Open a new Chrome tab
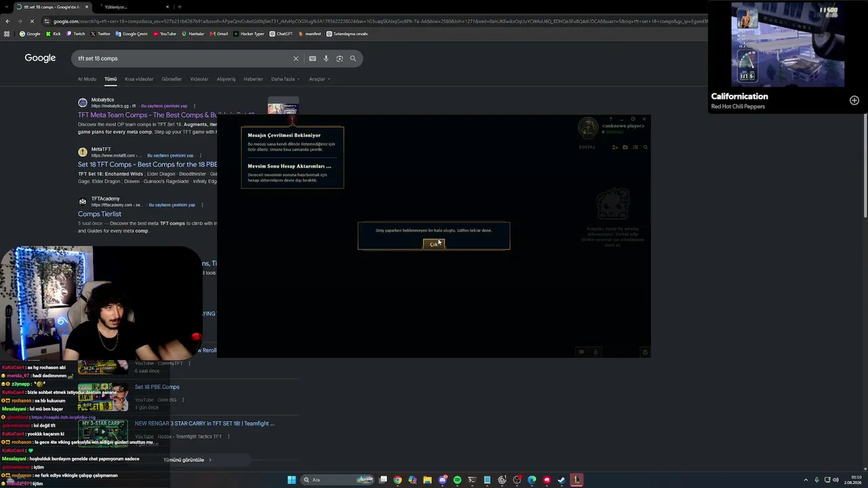This screenshot has width=868, height=488. pyautogui.click(x=179, y=7)
